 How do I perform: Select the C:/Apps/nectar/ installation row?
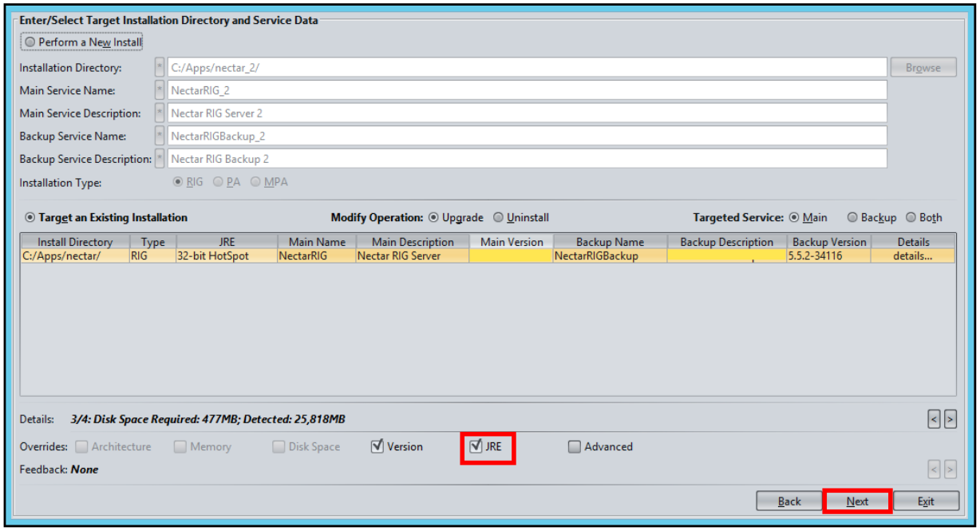tap(488, 256)
